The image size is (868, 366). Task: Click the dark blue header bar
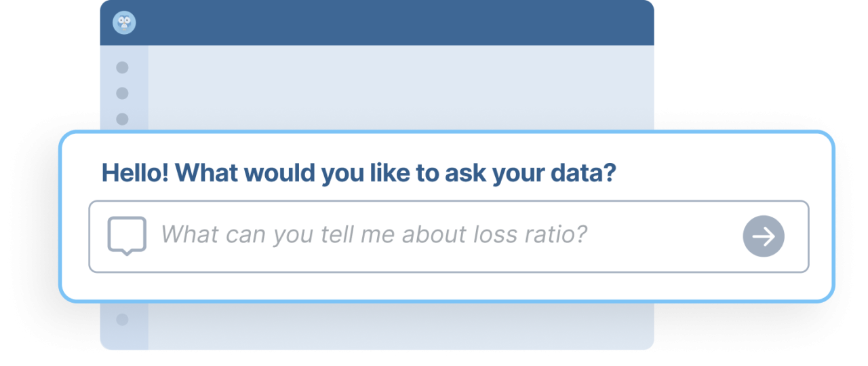point(377,22)
